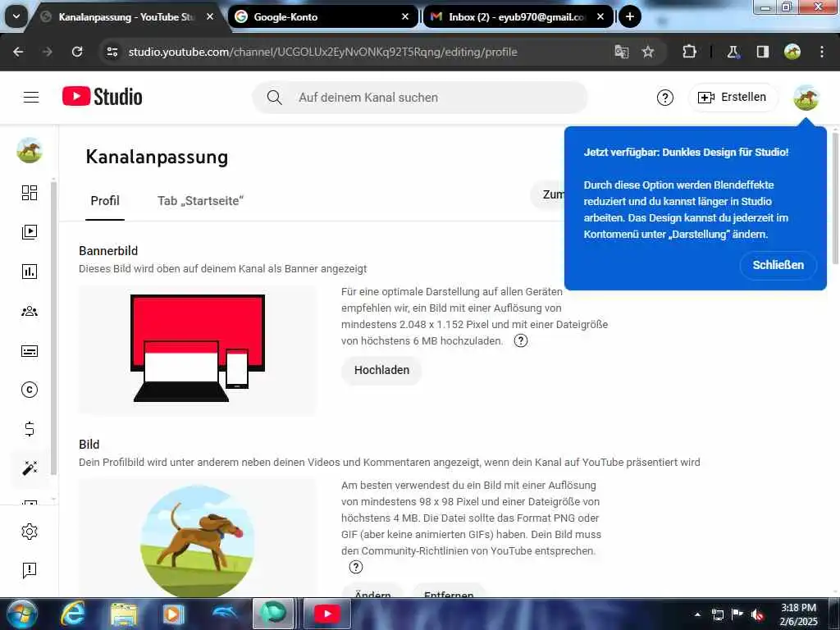Open the Copyright sidebar icon
Image resolution: width=840 pixels, height=630 pixels.
click(30, 390)
